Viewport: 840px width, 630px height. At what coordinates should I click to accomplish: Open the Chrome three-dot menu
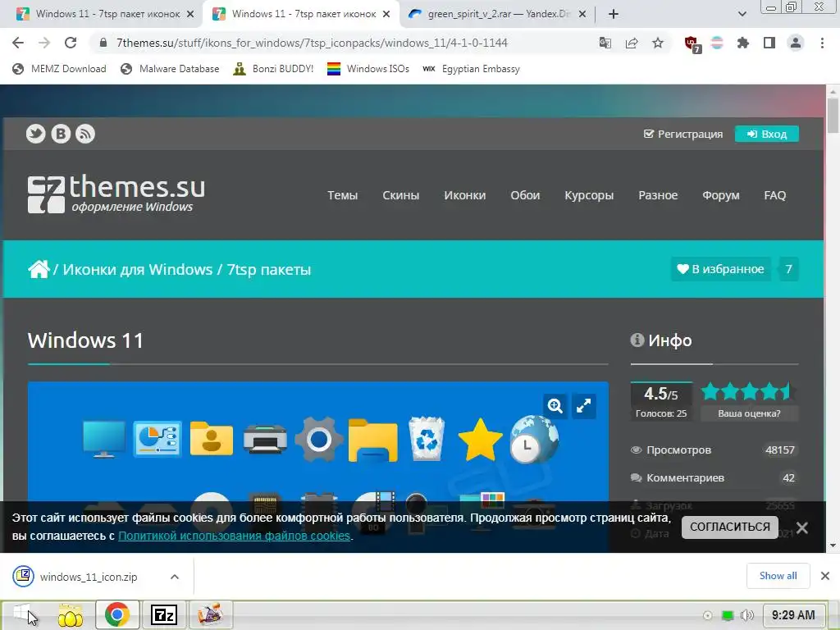[822, 43]
